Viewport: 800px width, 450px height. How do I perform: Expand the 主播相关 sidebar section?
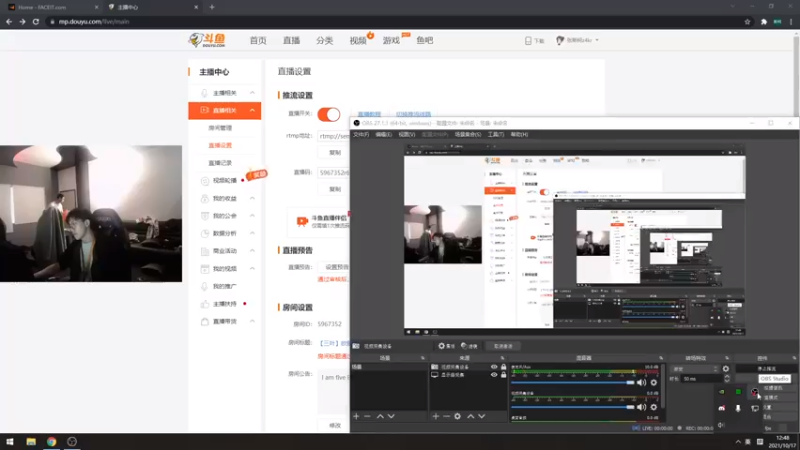[x=252, y=93]
